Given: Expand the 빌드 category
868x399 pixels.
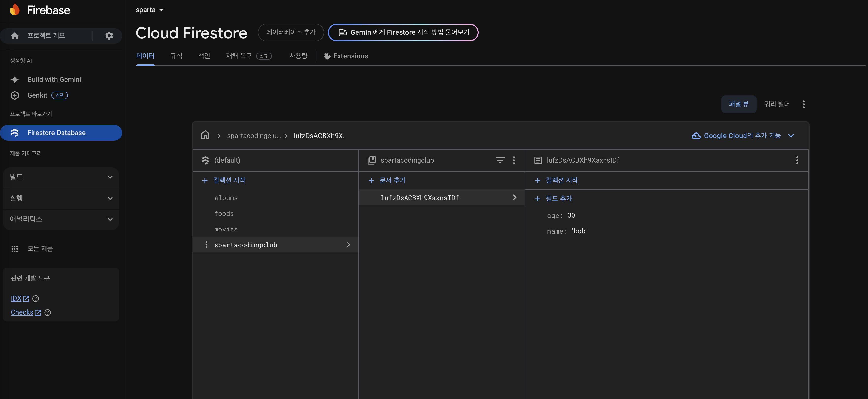Looking at the screenshot, I should [61, 177].
